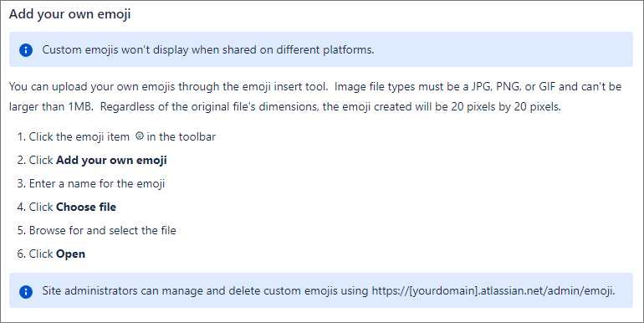
Task: Click bold 'Open' in step 6
Action: pos(70,254)
